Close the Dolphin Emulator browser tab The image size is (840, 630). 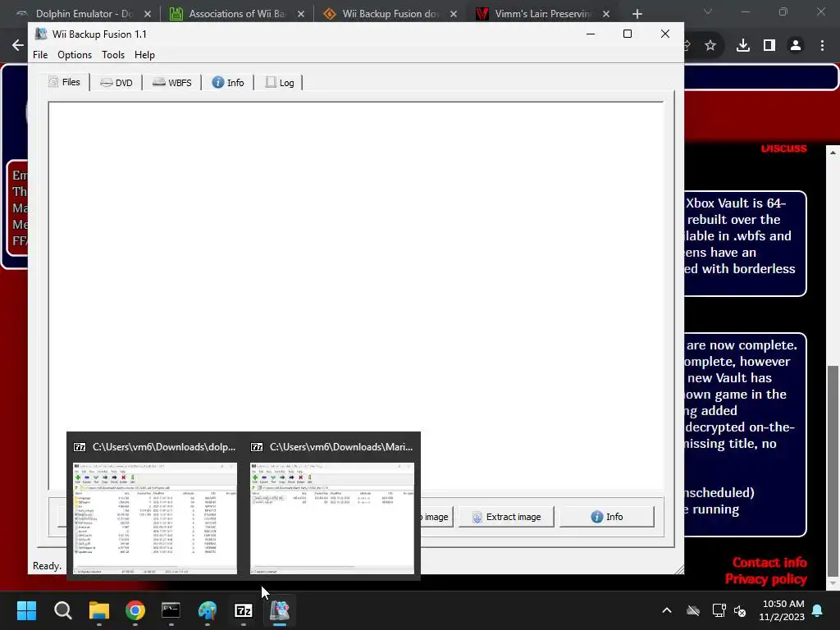click(x=148, y=14)
